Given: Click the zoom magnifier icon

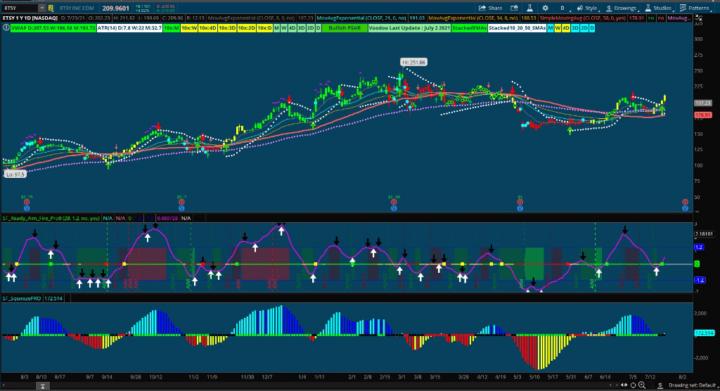Looking at the screenshot, I should coord(642,385).
